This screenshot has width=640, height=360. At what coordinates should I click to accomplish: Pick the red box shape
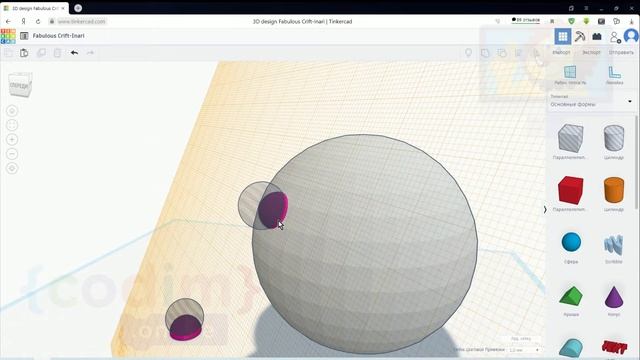[570, 190]
